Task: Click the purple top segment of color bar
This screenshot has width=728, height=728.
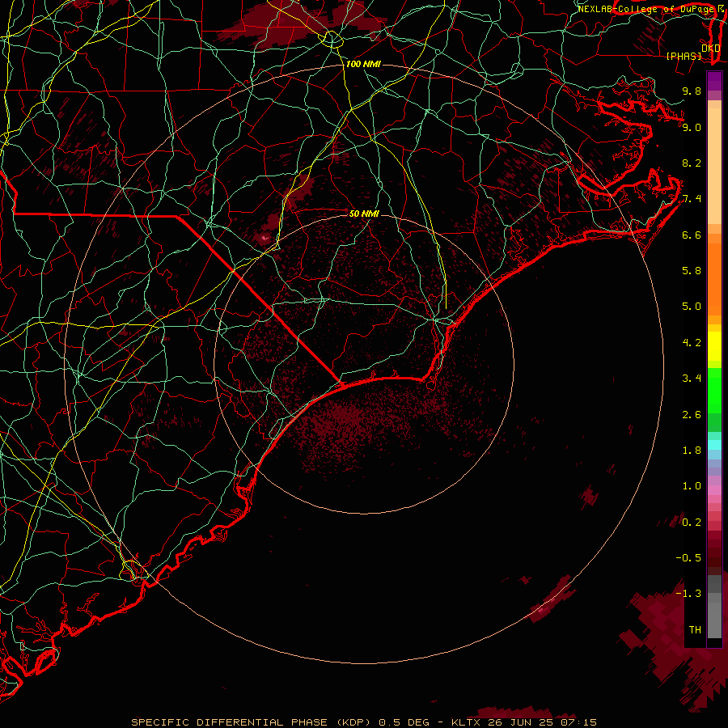Action: [714, 81]
